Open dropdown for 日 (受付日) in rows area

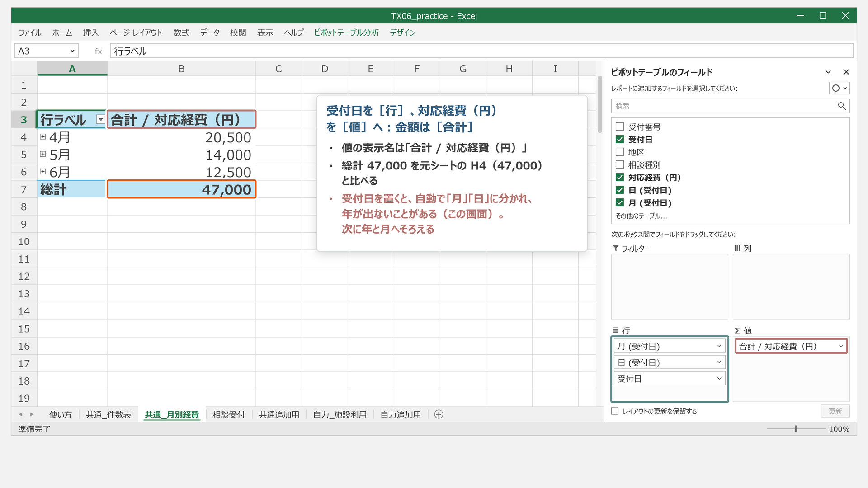click(719, 362)
